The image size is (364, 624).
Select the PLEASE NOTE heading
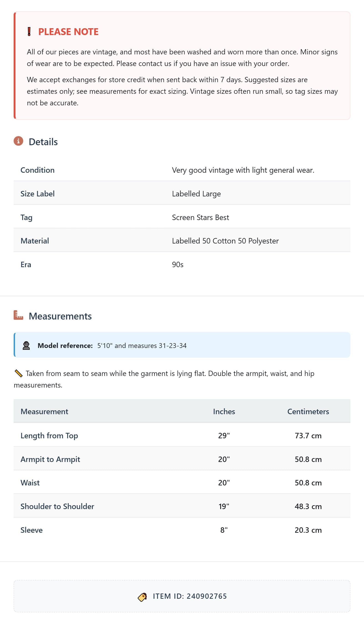(x=68, y=32)
